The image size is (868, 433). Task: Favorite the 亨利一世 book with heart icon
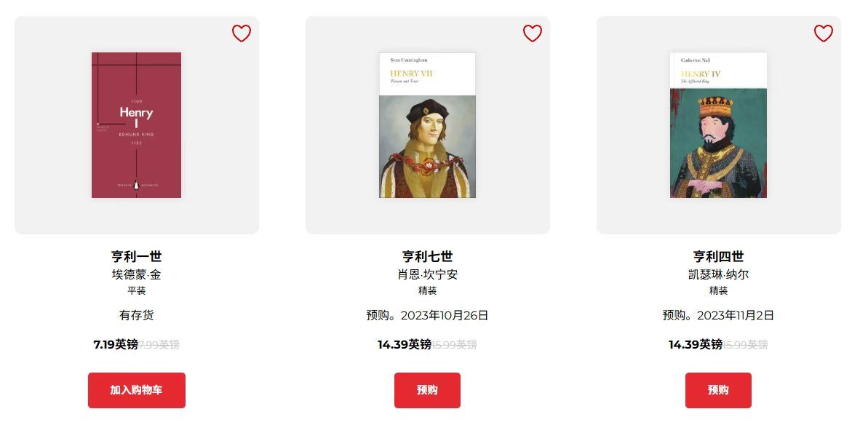[x=242, y=33]
